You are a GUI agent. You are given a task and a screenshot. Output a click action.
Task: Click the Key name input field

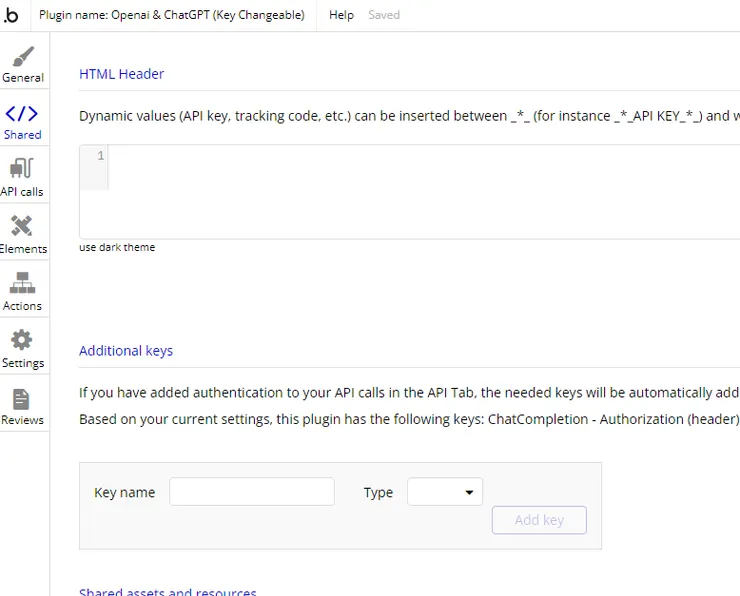click(x=252, y=492)
